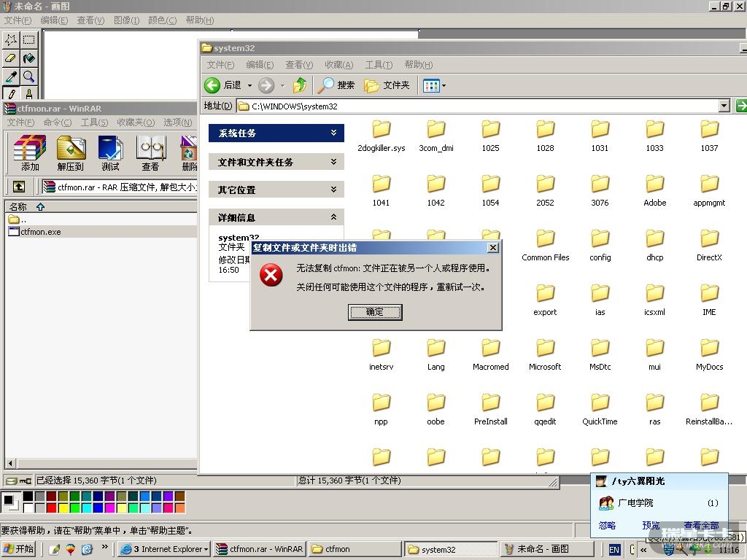
Task: Open the 3 Internet Explorer taskbar group
Action: (164, 549)
